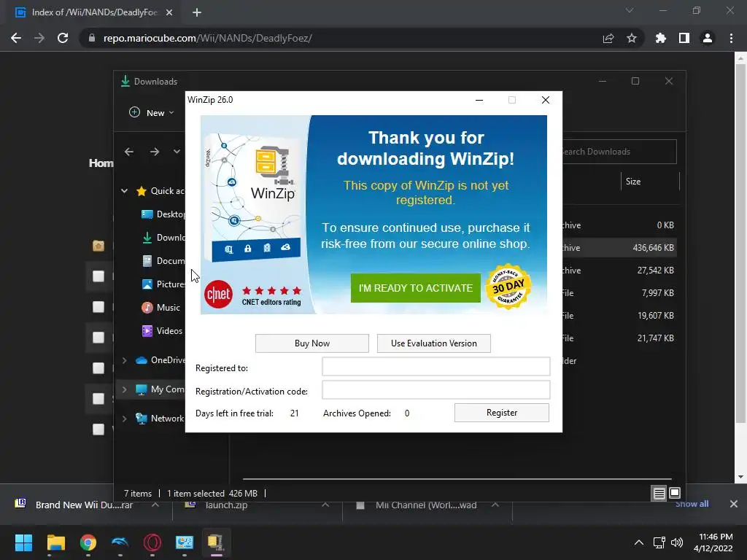Image resolution: width=747 pixels, height=560 pixels.
Task: Close the Index of /Wii/NANDs tab
Action: click(x=169, y=12)
